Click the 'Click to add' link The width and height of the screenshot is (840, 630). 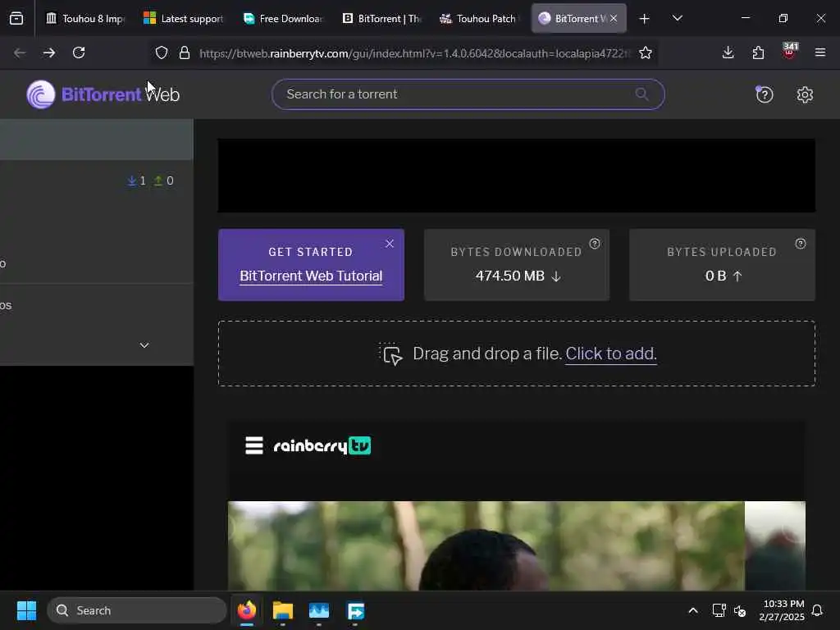click(x=610, y=354)
